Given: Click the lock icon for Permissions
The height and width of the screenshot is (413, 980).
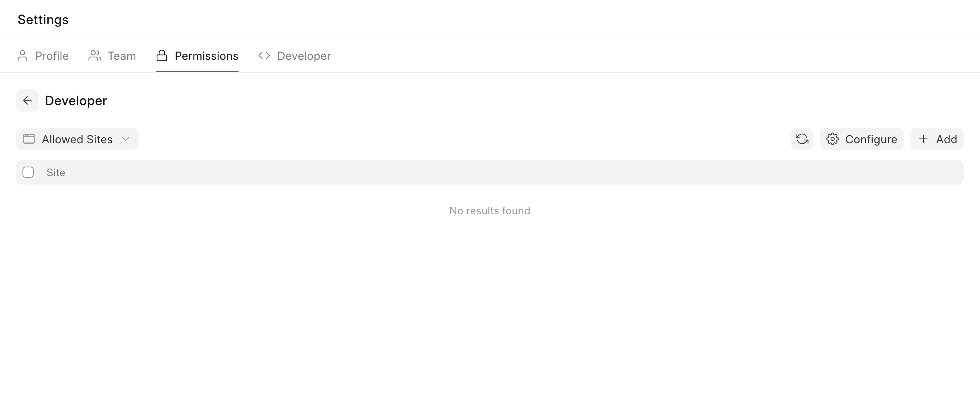Looking at the screenshot, I should 162,56.
